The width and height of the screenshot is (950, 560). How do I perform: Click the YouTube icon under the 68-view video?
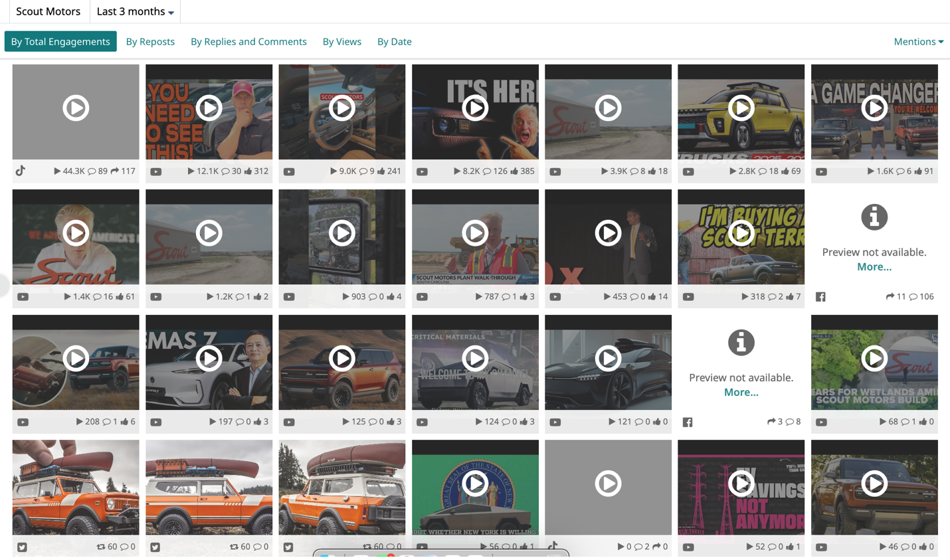(x=822, y=422)
